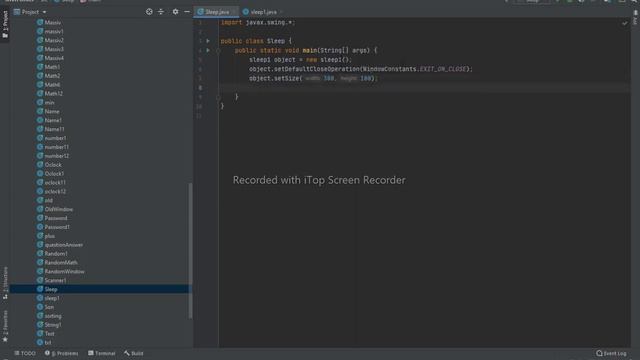640x360 pixels.
Task: Open the Event Log
Action: (611, 353)
